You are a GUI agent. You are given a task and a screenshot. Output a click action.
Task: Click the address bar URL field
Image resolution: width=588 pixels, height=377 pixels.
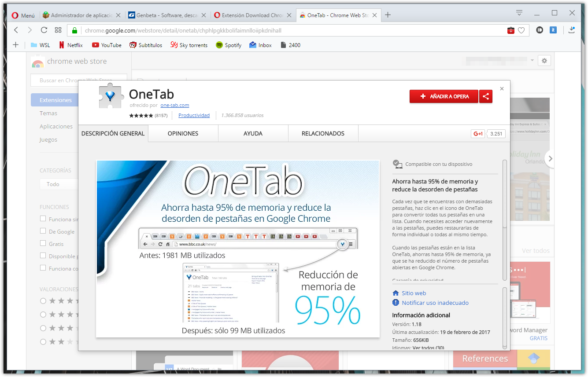point(291,30)
